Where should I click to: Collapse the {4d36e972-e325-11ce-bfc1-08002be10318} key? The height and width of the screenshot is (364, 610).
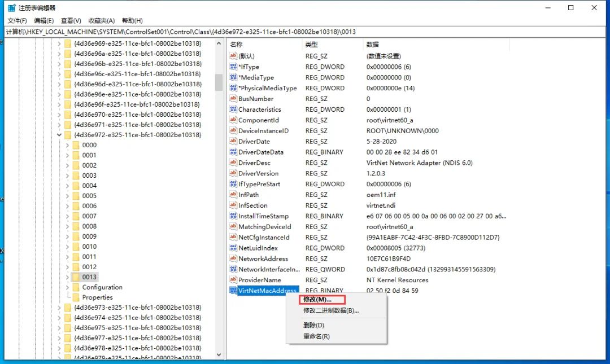click(x=59, y=135)
